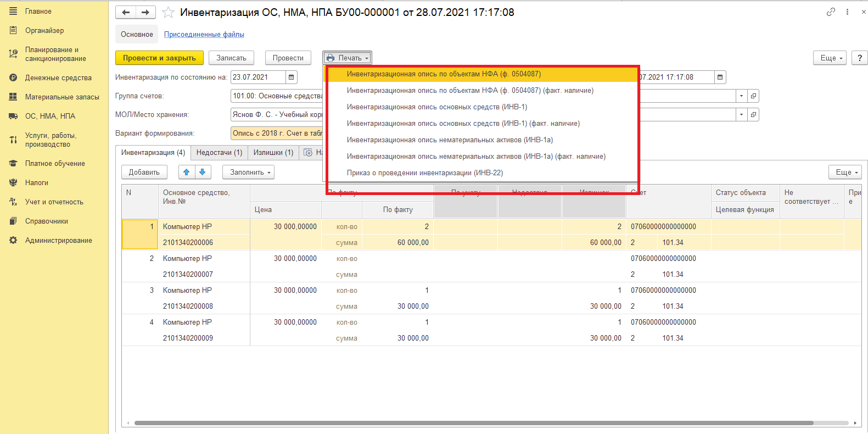Click the Записать button
This screenshot has width=868, height=434.
pyautogui.click(x=231, y=58)
